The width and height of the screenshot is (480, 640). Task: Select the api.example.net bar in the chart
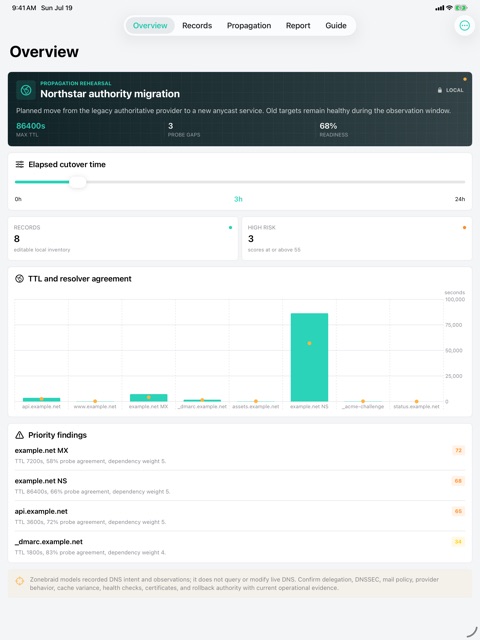(x=41, y=399)
